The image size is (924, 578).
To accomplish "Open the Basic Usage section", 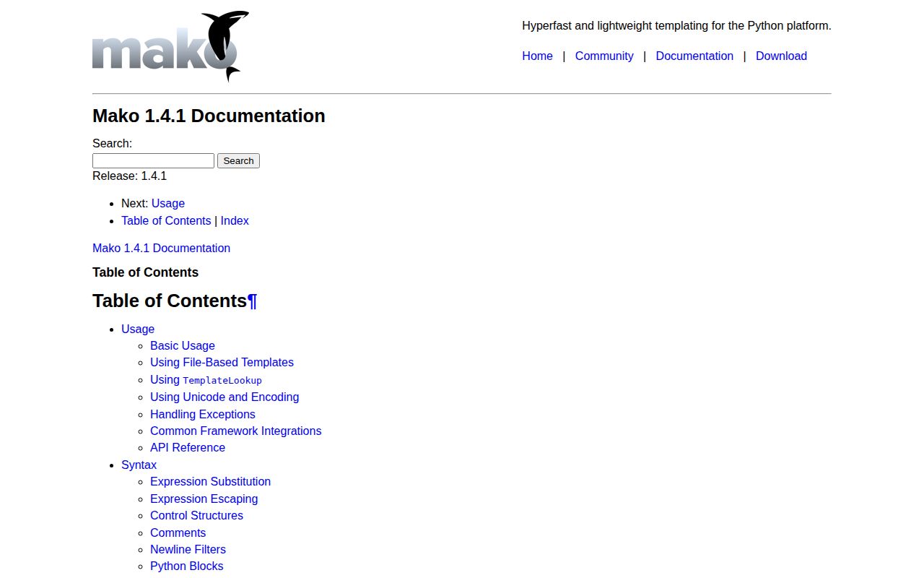I will click(183, 345).
